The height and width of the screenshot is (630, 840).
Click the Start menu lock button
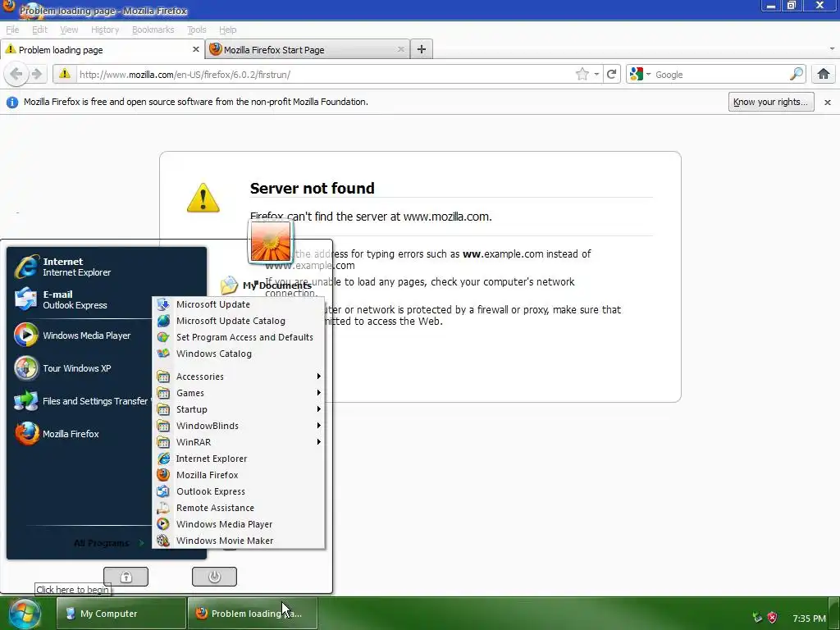point(126,577)
